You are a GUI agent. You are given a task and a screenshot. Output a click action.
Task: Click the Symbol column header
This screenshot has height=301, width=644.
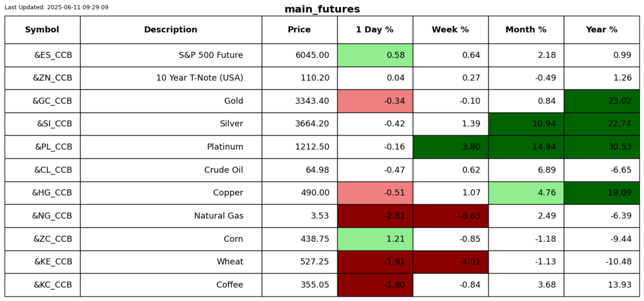click(42, 30)
